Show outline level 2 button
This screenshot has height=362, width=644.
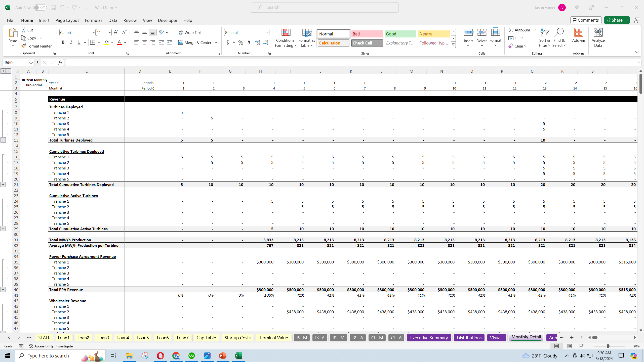pos(8,71)
